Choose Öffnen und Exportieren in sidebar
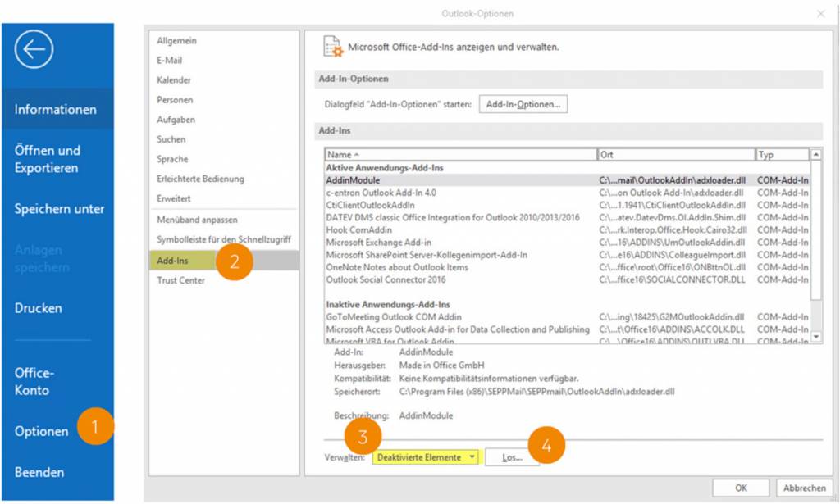Viewport: 840px width, 504px height. point(48,159)
